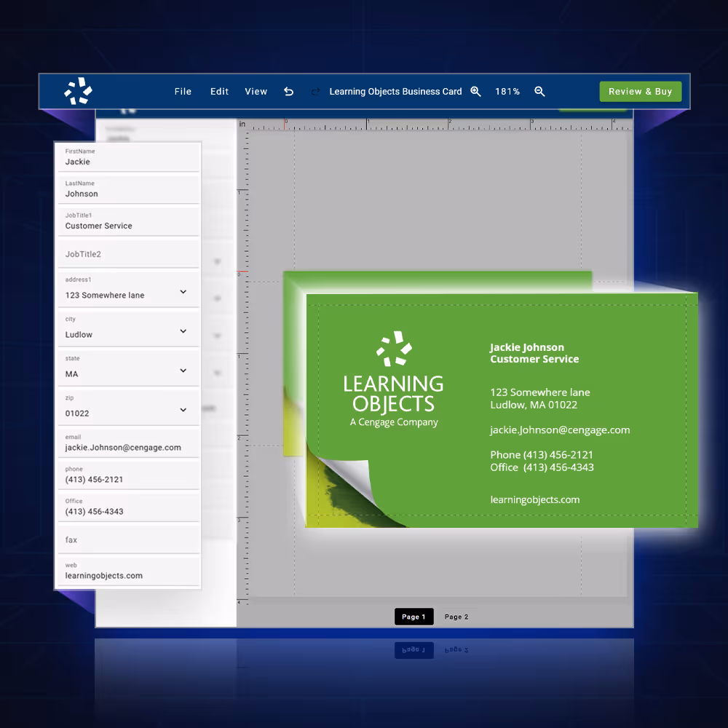Expand the city dropdown arrow

pyautogui.click(x=183, y=331)
